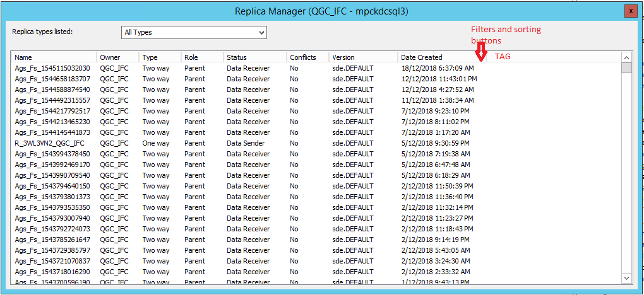The width and height of the screenshot is (644, 295).
Task: Click date 5/12/2018 9:30:59 PM
Action: tap(436, 143)
